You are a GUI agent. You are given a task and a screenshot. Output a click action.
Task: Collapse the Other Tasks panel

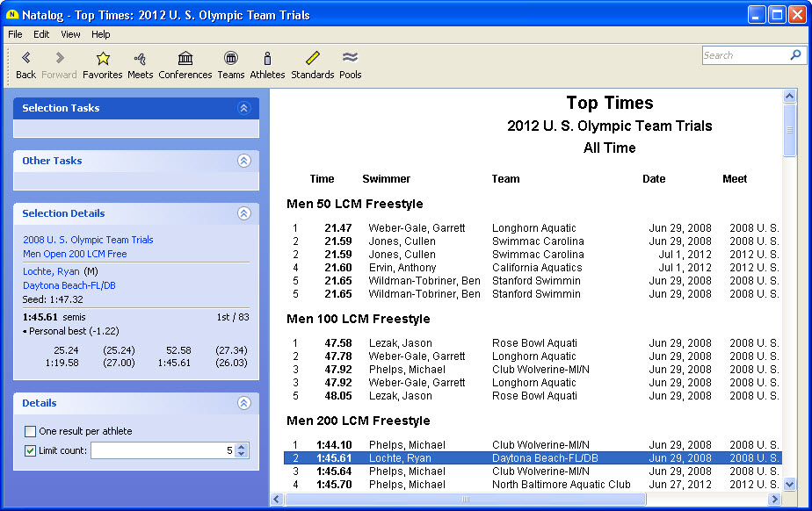(244, 161)
